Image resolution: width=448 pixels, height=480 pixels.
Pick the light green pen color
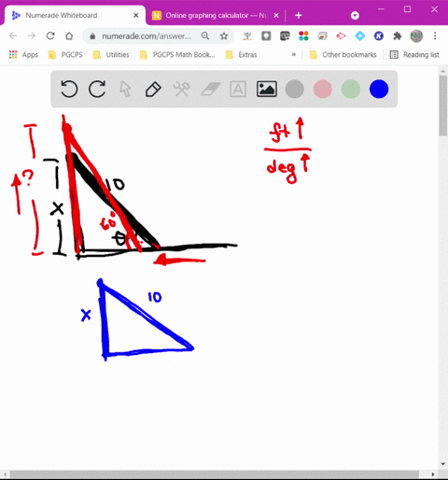coord(351,89)
